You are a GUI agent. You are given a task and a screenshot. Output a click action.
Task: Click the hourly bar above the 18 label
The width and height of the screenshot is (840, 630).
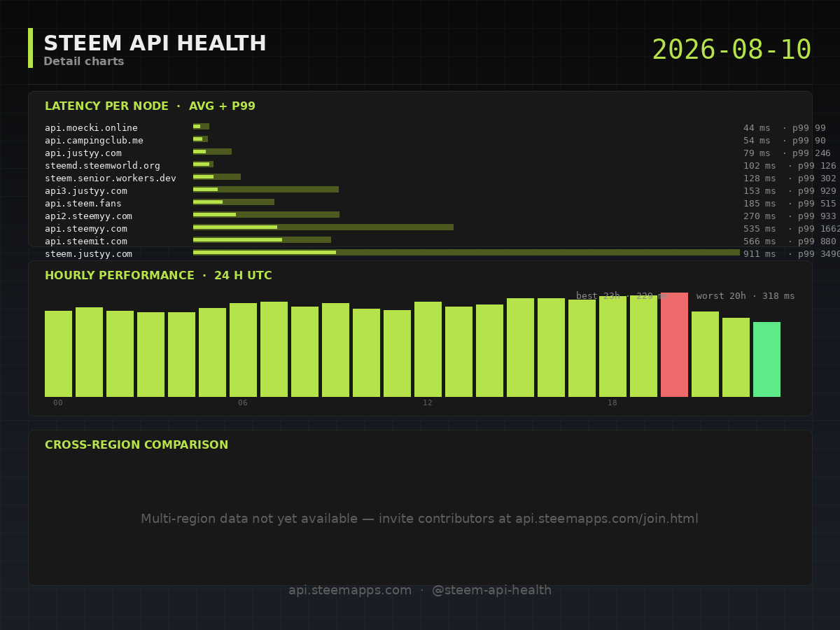[612, 346]
